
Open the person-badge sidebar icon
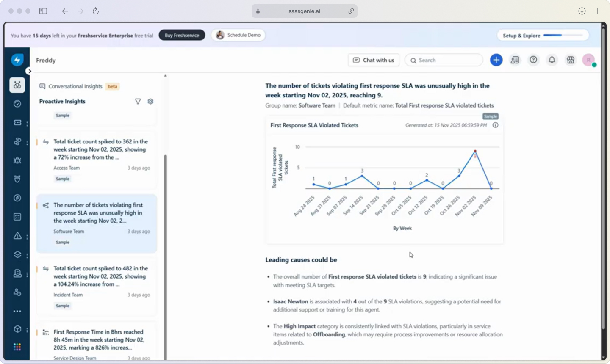(17, 273)
